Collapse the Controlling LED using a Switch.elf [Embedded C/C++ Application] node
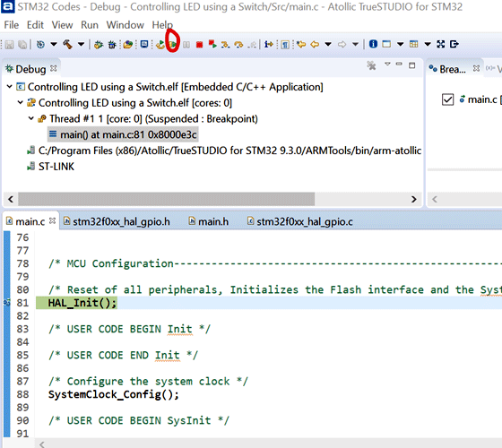The width and height of the screenshot is (502, 448). pyautogui.click(x=10, y=86)
